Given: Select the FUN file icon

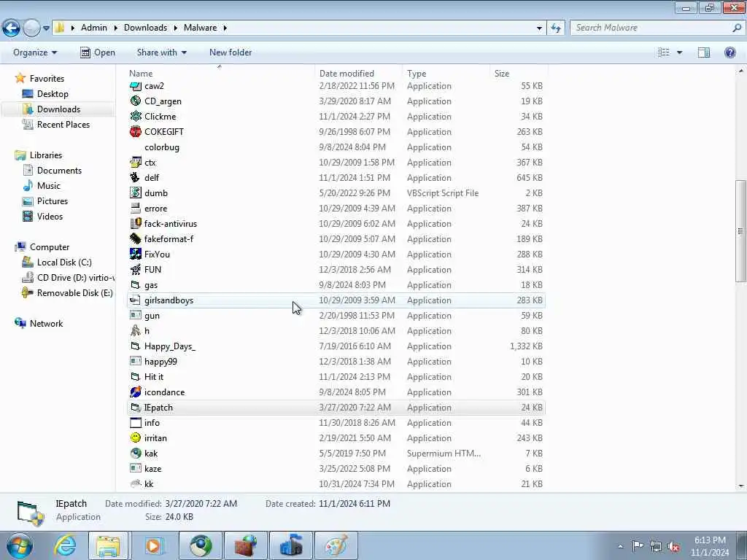Looking at the screenshot, I should point(136,270).
